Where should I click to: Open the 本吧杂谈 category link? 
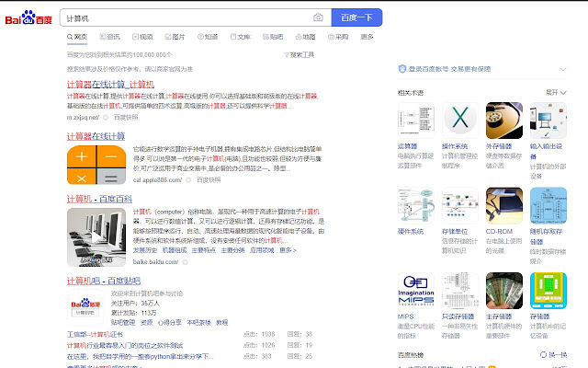coord(198,322)
